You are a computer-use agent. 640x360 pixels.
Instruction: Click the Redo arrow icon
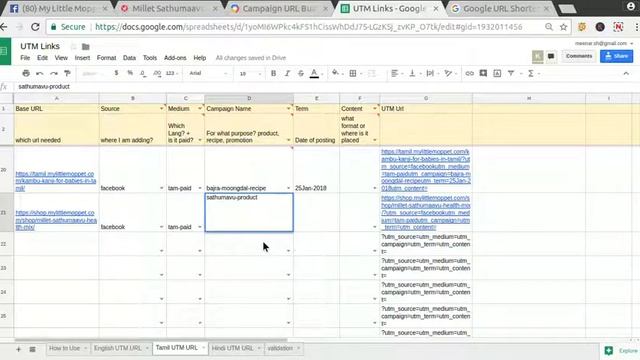(x=54, y=73)
